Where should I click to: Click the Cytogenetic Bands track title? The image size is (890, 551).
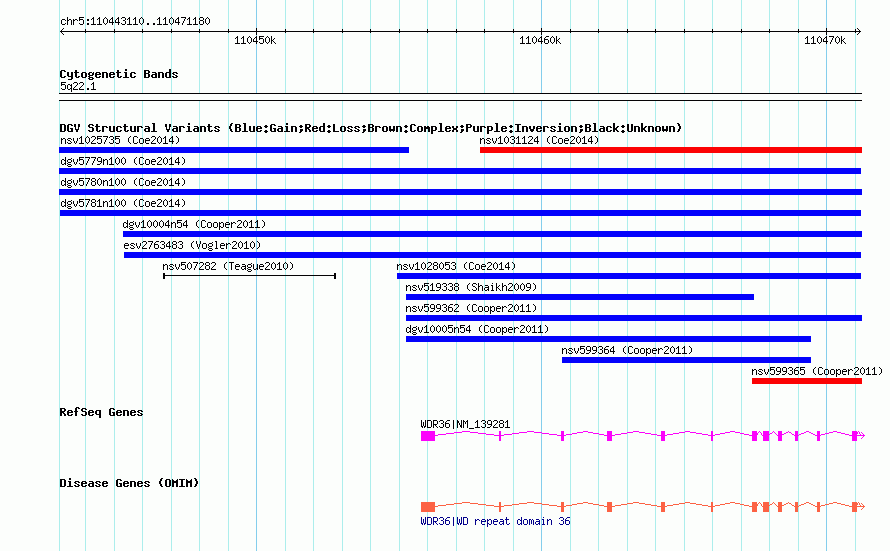pyautogui.click(x=119, y=74)
